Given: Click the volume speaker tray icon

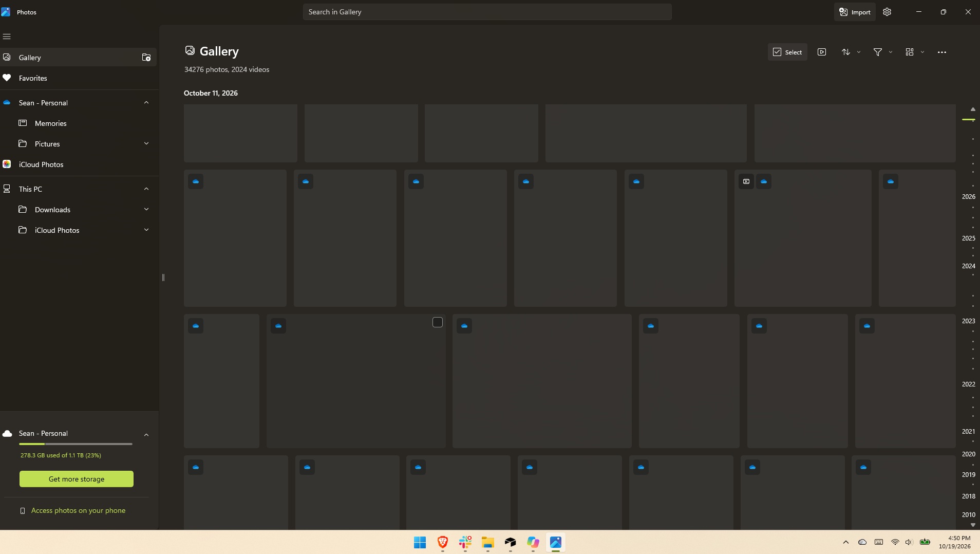Looking at the screenshot, I should 909,542.
